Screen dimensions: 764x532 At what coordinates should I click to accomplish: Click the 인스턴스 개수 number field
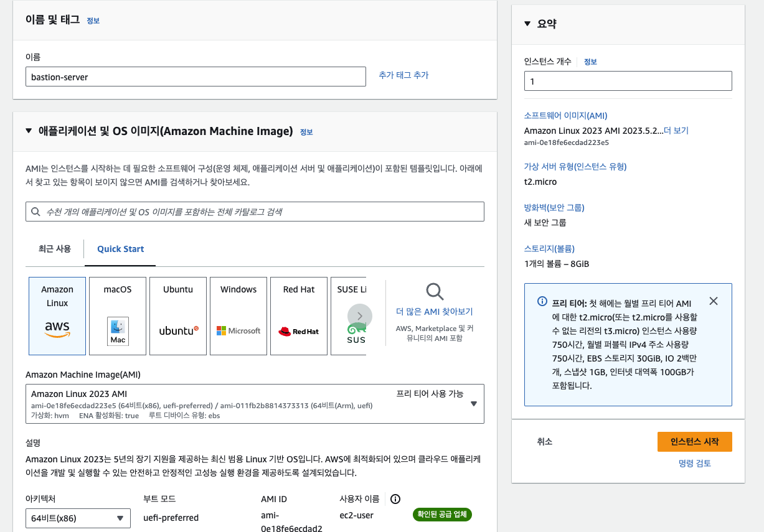(628, 81)
